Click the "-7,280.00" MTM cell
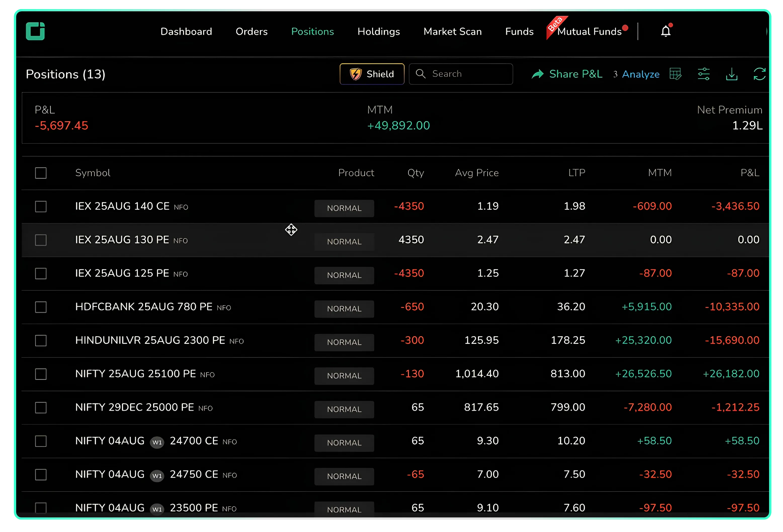This screenshot has width=783, height=532. (648, 407)
